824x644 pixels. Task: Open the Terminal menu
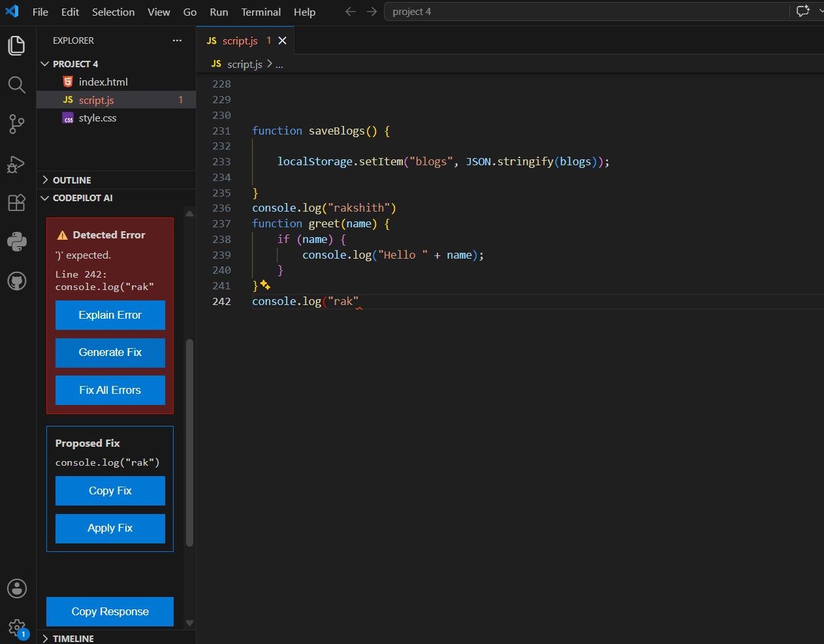[261, 12]
